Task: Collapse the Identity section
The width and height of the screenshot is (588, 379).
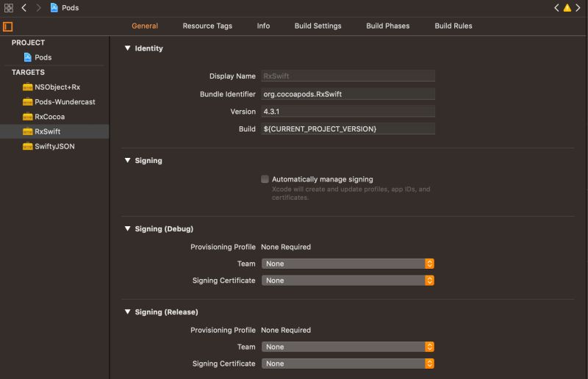Action: coord(127,48)
